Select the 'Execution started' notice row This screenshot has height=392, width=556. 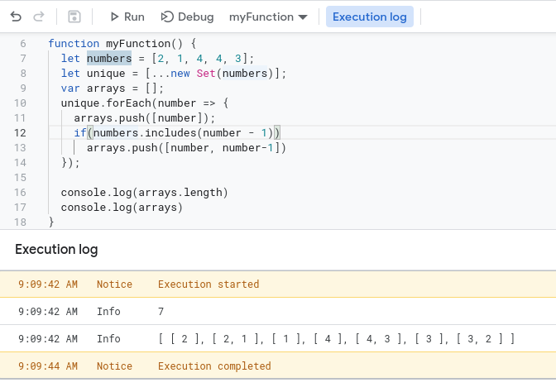pyautogui.click(x=278, y=284)
